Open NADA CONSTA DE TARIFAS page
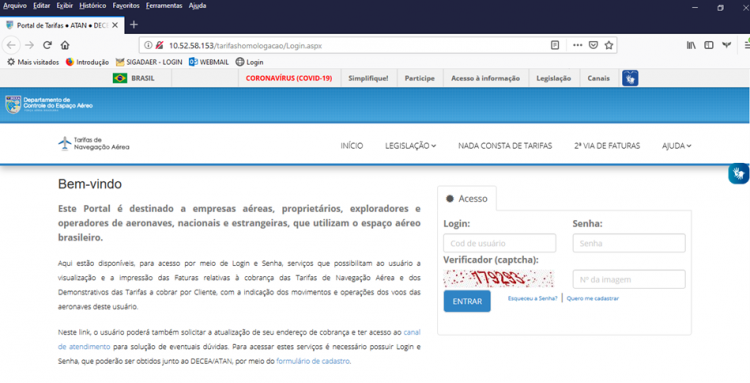750x383 pixels. coord(505,146)
